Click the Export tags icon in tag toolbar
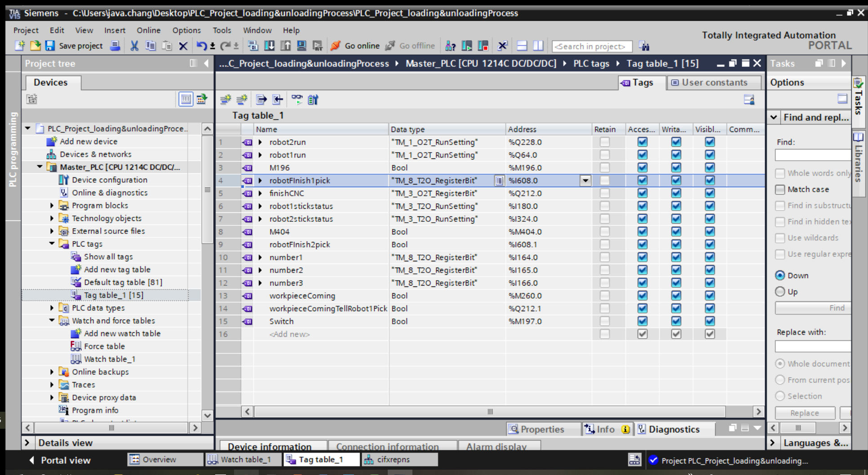Screen dimensions: 868x475 [x=261, y=100]
